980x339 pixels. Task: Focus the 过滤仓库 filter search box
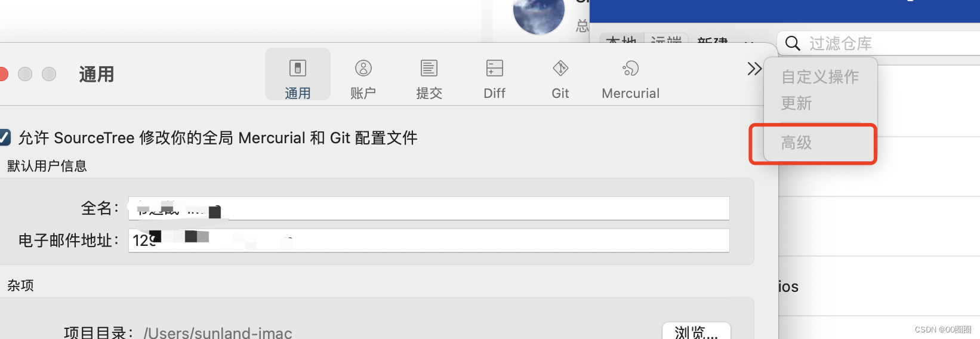[879, 43]
